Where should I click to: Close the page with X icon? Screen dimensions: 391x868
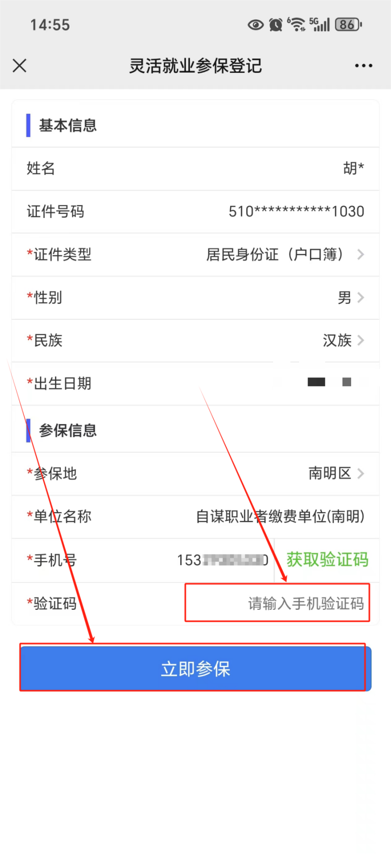pyautogui.click(x=19, y=66)
